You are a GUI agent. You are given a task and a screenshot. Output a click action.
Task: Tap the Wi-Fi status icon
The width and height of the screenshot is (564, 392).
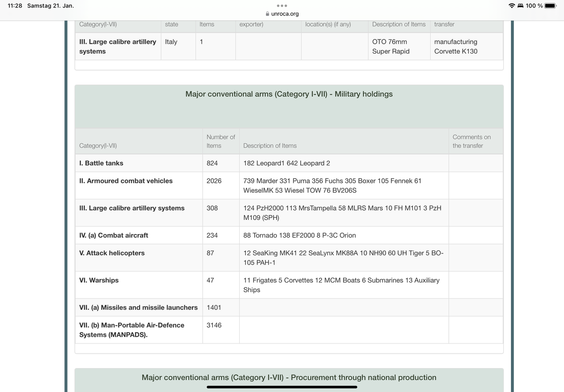[511, 6]
